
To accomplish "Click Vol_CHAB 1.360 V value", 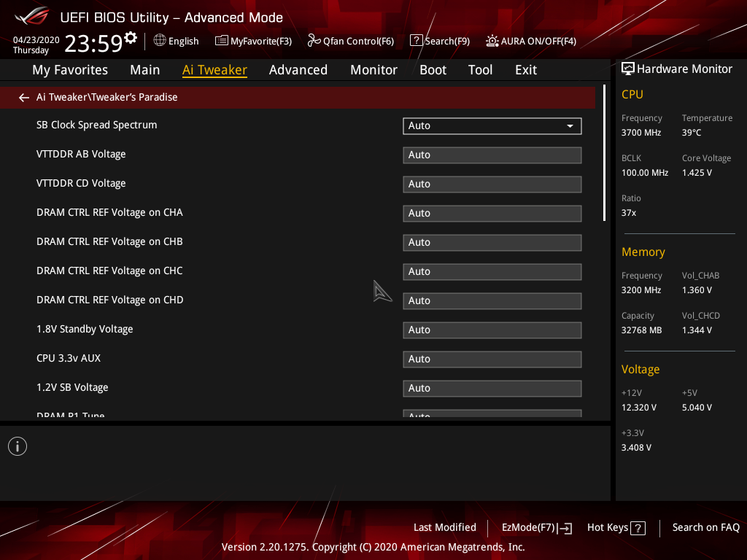I will pos(697,290).
